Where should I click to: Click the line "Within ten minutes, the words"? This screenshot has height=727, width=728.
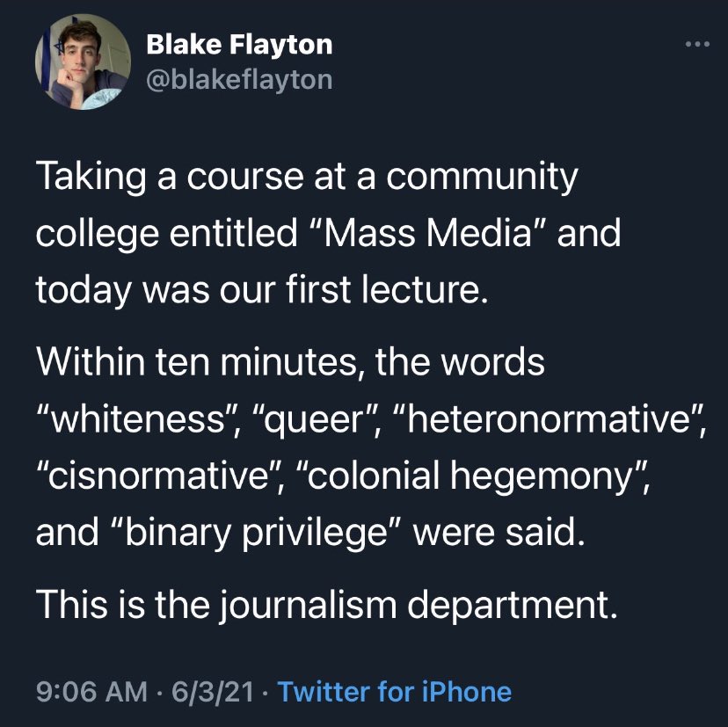(290, 363)
